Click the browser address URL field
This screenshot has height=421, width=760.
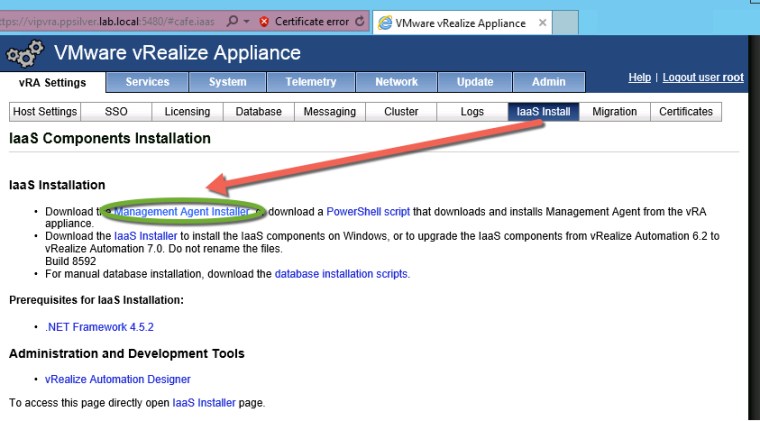109,22
